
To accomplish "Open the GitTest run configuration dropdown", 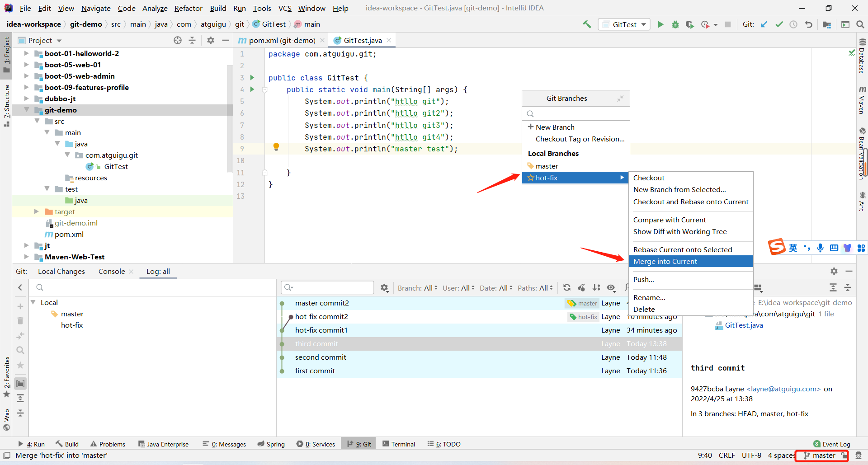I will pos(624,24).
